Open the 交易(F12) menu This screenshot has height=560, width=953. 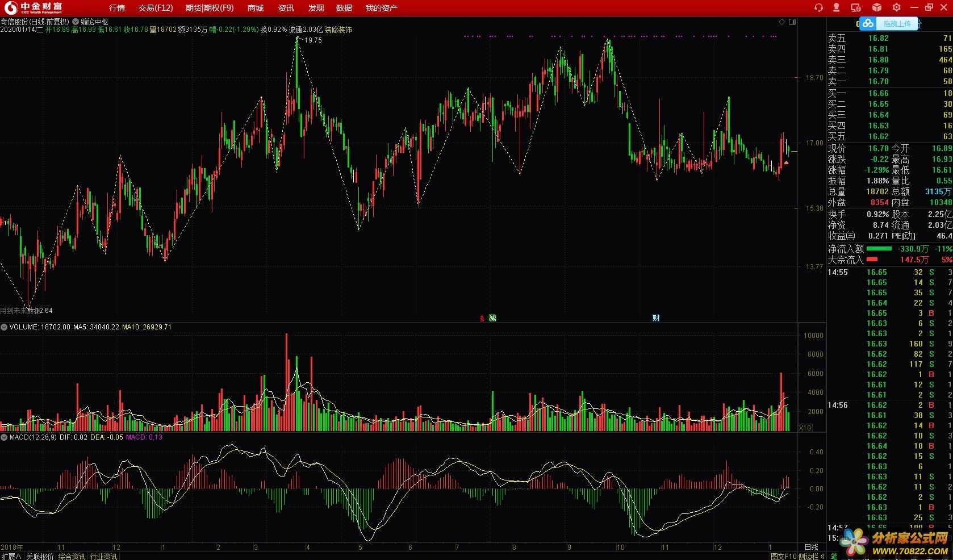156,8
